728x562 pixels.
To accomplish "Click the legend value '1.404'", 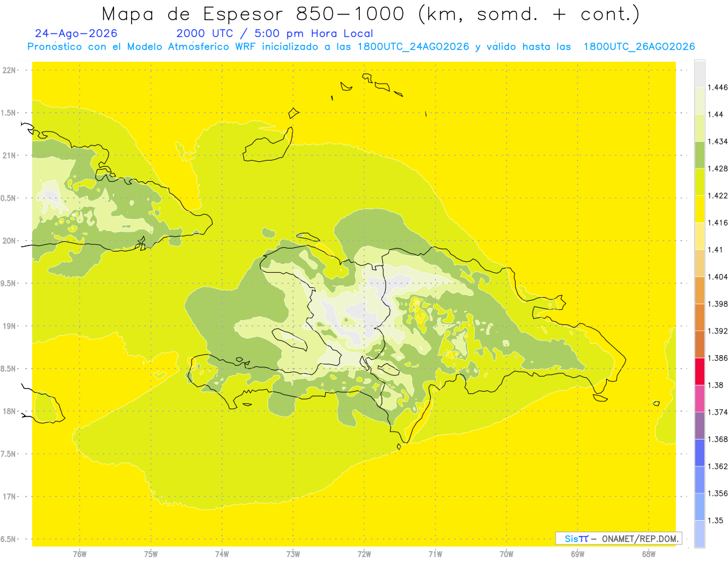I will (717, 276).
